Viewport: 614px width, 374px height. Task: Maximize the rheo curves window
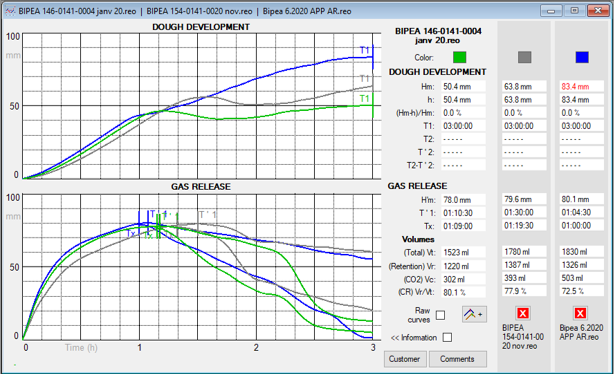click(x=574, y=11)
